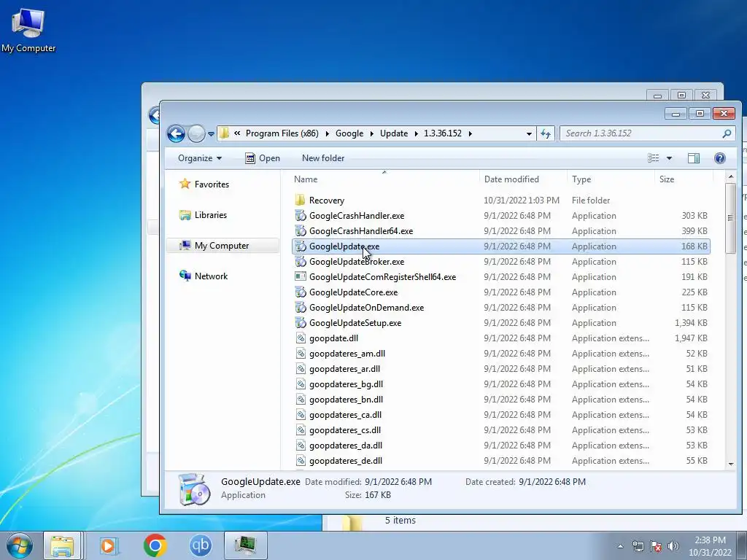Select the goopdate.dll file icon
747x560 pixels.
tap(300, 338)
